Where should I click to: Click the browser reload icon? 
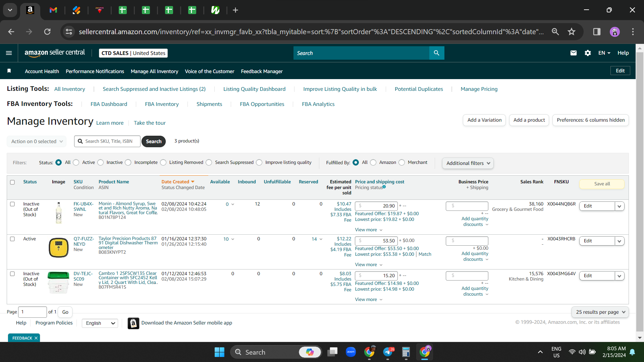(47, 32)
